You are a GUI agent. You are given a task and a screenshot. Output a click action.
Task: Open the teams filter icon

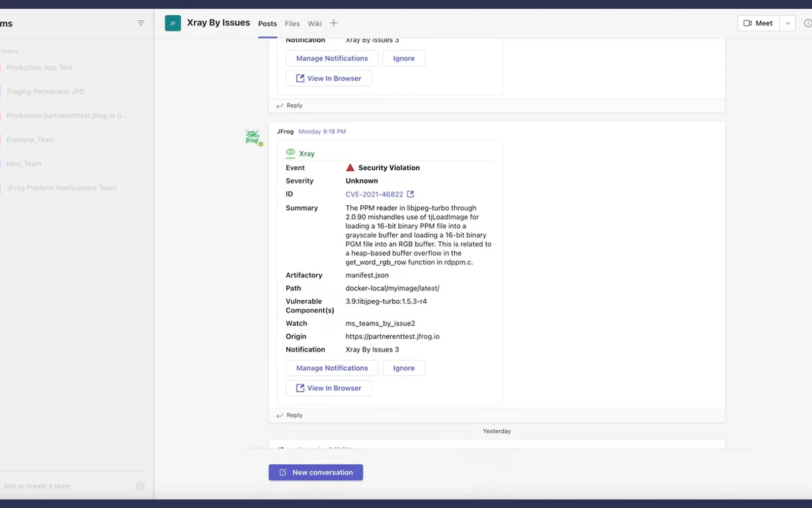click(141, 23)
